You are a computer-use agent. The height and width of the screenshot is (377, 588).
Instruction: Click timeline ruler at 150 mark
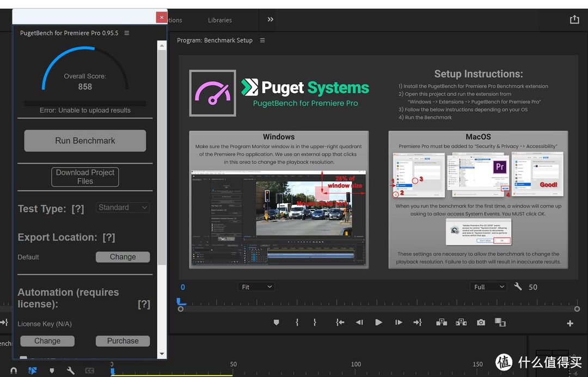click(x=478, y=364)
